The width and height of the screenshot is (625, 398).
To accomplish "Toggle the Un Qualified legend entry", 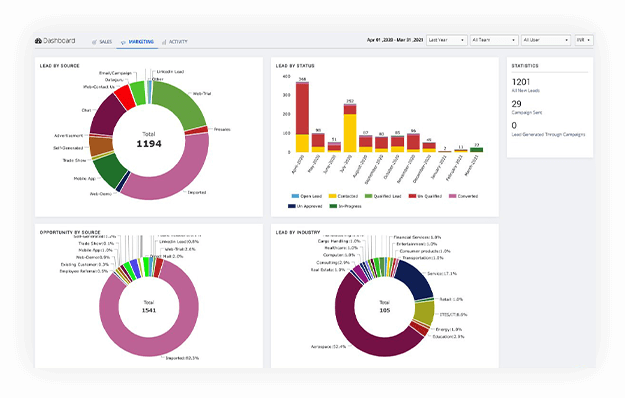I will point(425,196).
